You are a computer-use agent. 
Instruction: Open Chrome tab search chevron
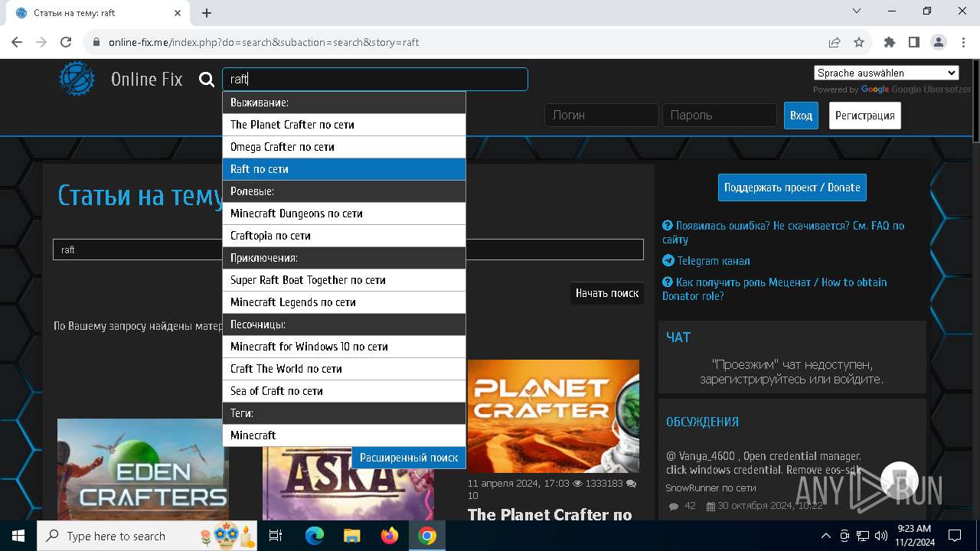pyautogui.click(x=857, y=11)
